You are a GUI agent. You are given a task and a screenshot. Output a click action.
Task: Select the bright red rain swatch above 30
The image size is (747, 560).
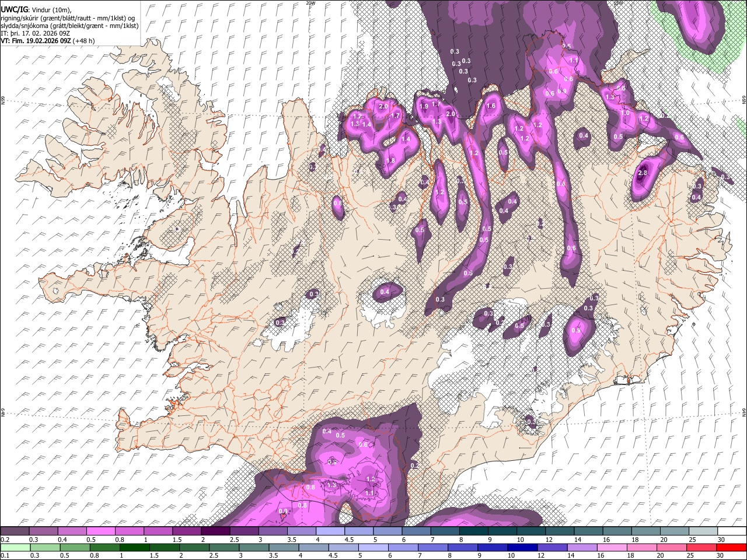coord(731,548)
